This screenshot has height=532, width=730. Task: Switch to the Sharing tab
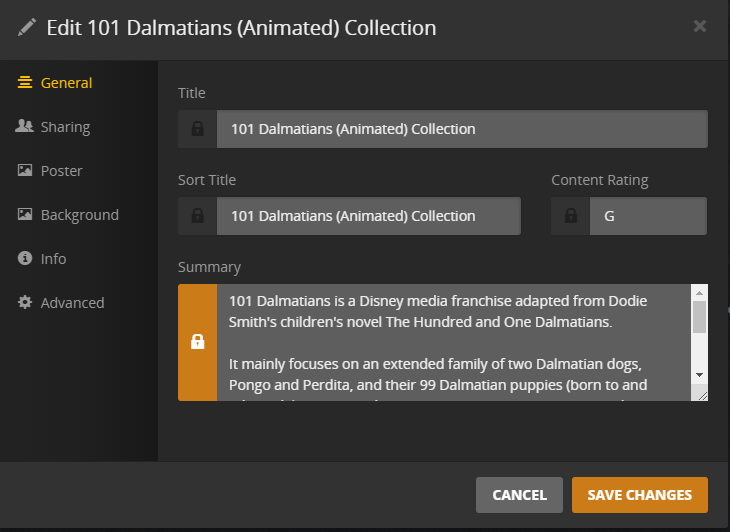coord(53,127)
